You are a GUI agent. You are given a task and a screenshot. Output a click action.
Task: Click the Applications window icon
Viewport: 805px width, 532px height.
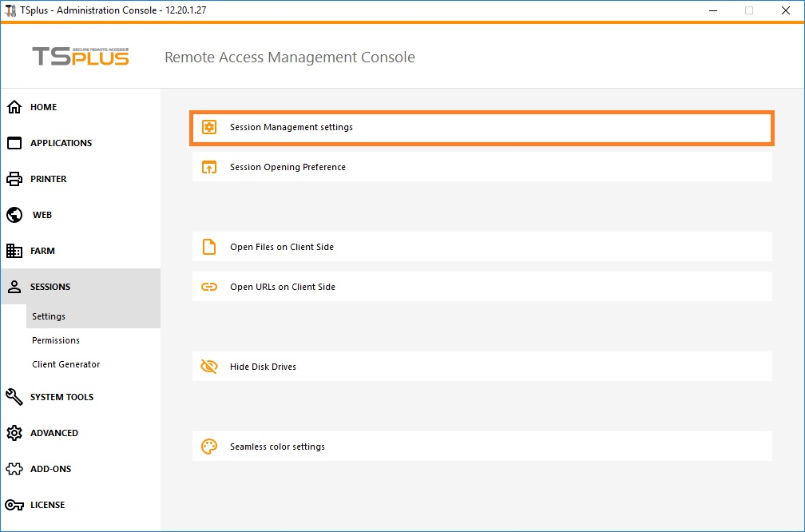coord(14,143)
